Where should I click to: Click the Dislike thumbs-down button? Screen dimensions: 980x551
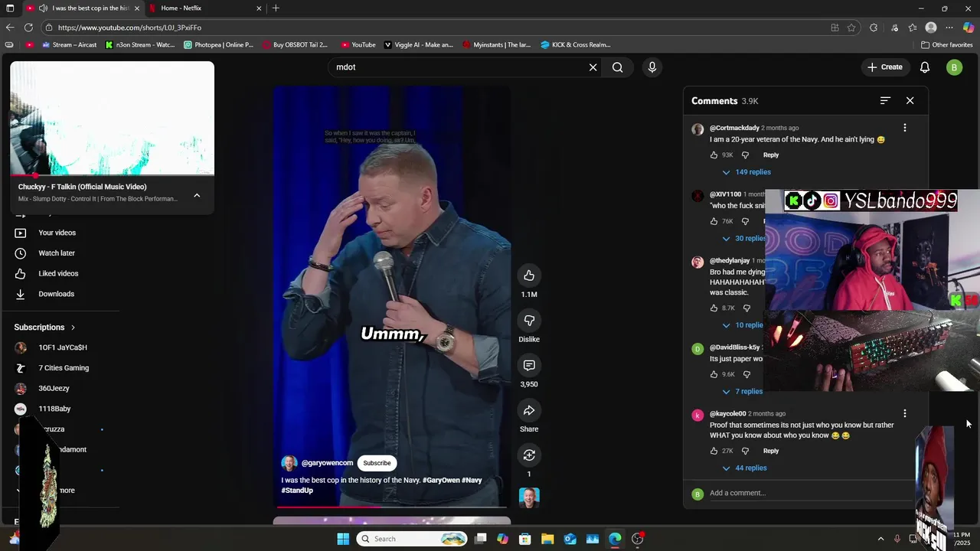pyautogui.click(x=529, y=321)
